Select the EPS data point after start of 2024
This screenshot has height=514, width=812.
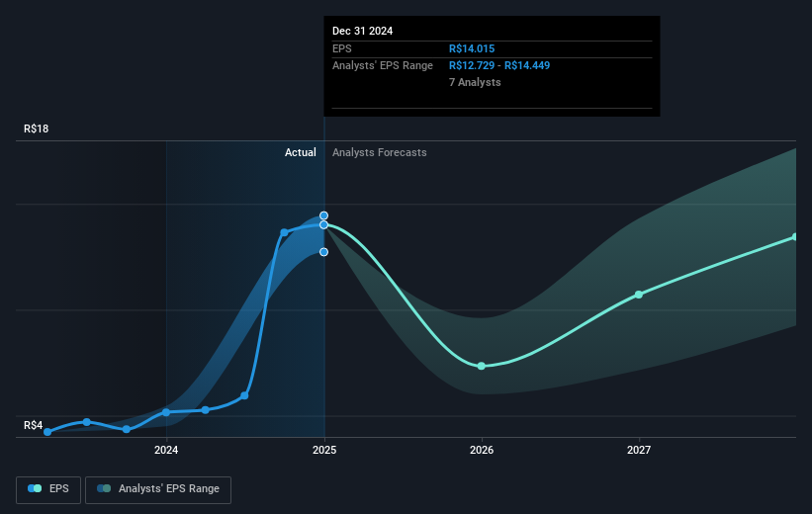[x=206, y=410]
